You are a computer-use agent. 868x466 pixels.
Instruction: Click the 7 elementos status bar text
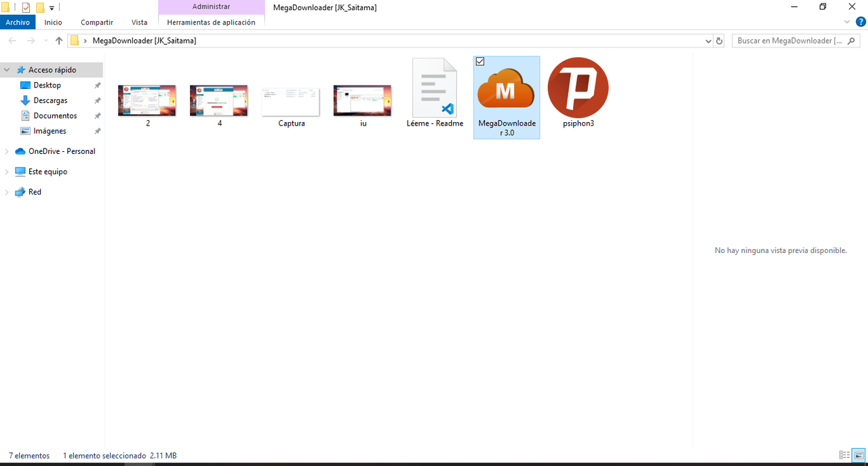pos(29,456)
